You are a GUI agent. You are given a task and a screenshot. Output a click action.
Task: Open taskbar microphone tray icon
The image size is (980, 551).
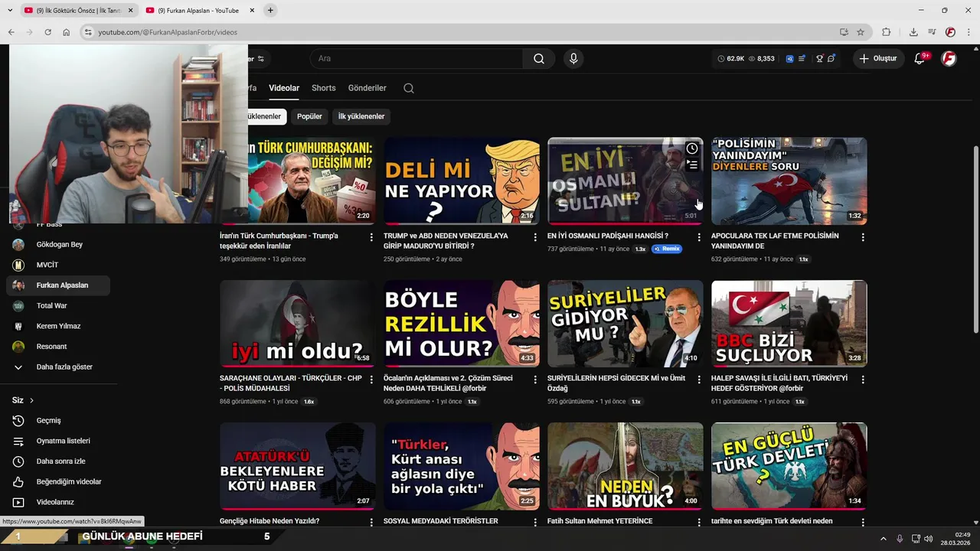point(900,539)
